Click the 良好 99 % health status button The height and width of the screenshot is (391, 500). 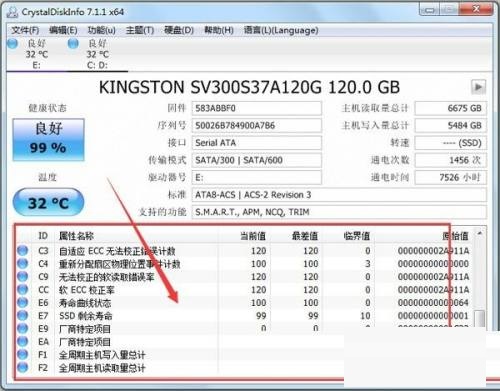coord(49,139)
